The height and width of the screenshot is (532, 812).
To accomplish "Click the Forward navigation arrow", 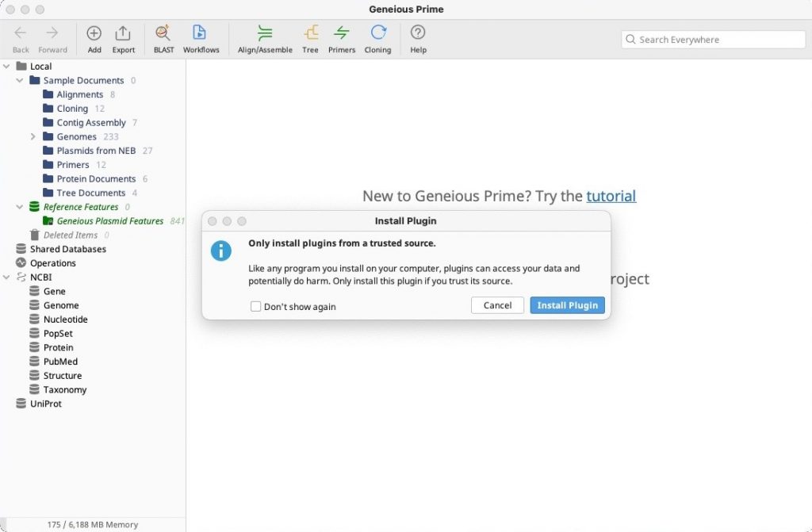I will pyautogui.click(x=52, y=40).
